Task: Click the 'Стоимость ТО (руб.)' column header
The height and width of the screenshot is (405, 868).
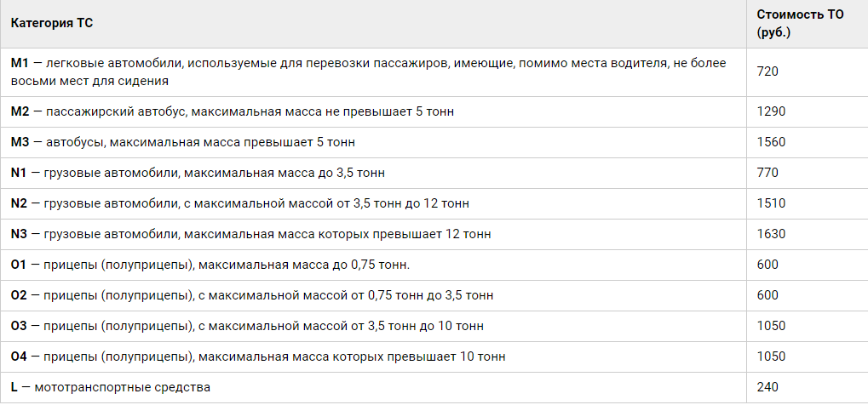Action: [800, 24]
